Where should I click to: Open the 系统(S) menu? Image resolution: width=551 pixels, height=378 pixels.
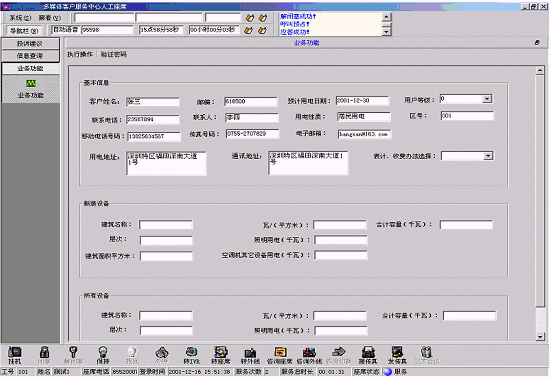point(20,18)
